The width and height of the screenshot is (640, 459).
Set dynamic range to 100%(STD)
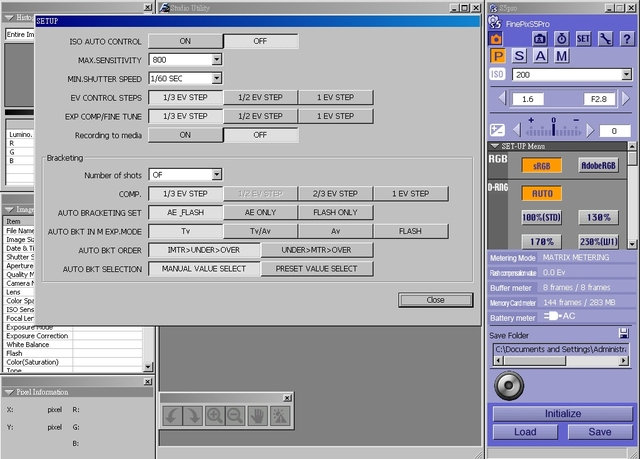coord(541,217)
